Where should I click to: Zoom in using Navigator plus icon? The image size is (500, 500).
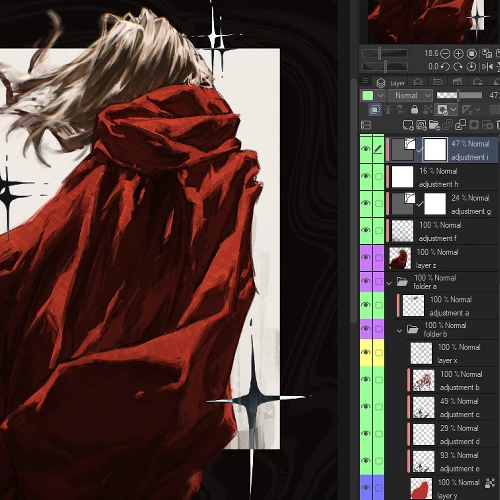coord(458,53)
